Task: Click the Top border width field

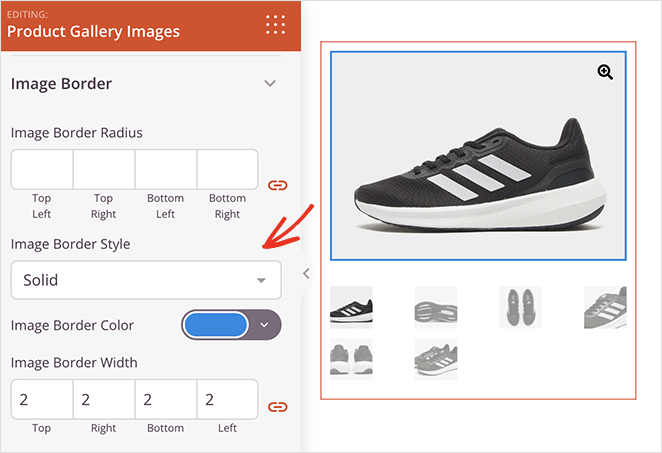Action: [x=42, y=399]
